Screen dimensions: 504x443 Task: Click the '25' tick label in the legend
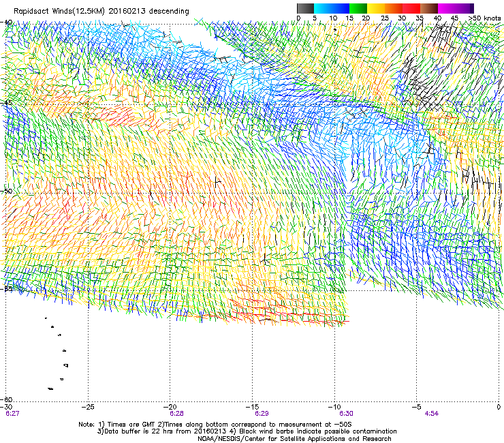pos(385,18)
